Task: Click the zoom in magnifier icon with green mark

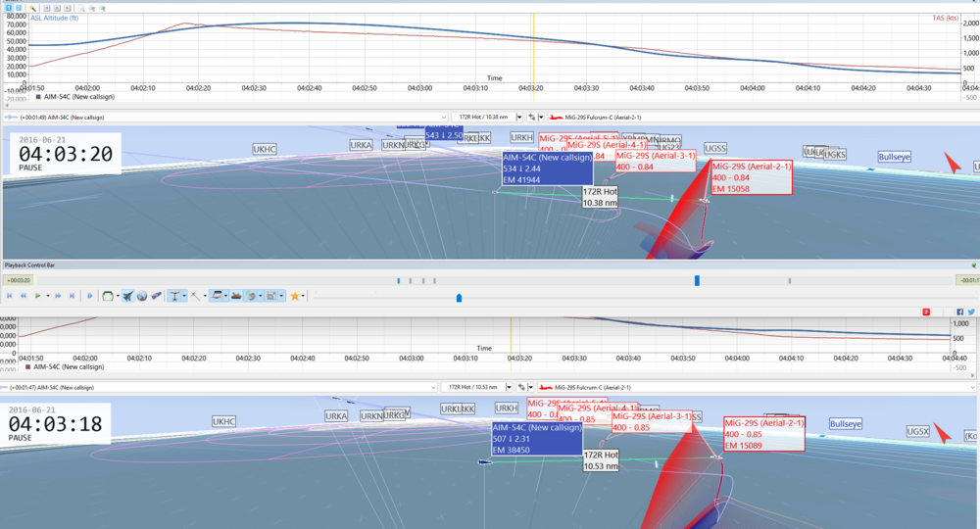Action: point(102,8)
